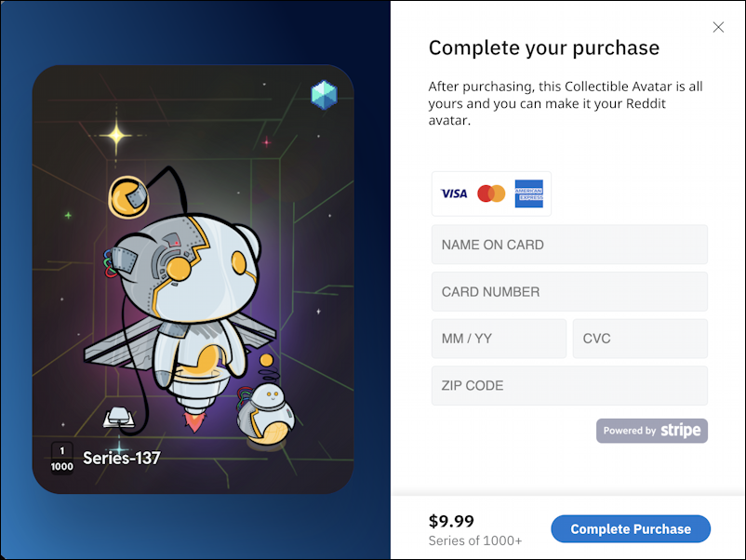
Task: Close the purchase dialog with X
Action: (x=718, y=27)
